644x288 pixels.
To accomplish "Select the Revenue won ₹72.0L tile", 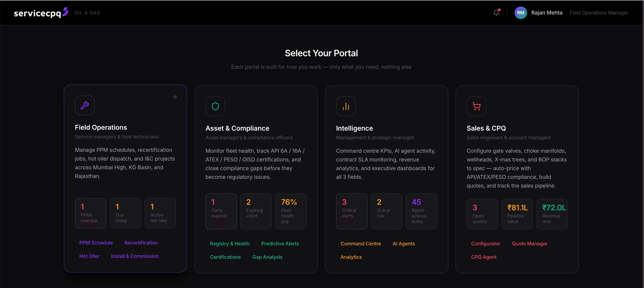I will [x=552, y=214].
